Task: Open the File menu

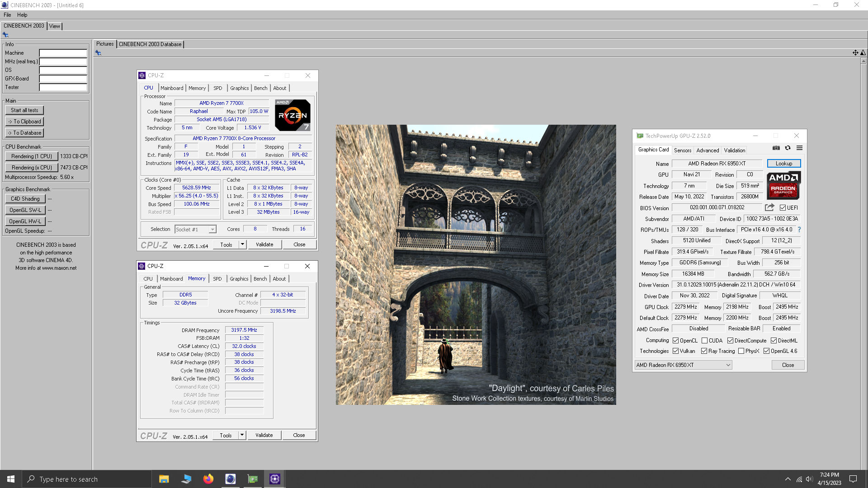Action: [7, 15]
